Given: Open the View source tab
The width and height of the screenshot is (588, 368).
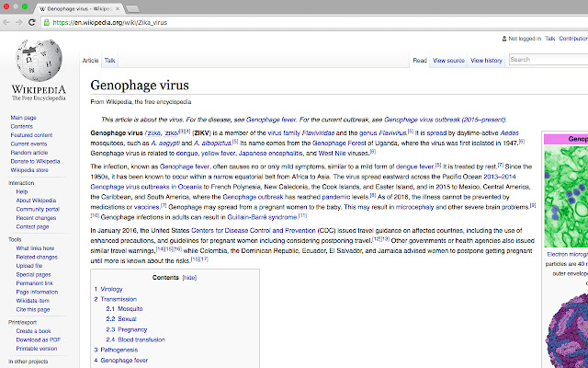Looking at the screenshot, I should (448, 61).
